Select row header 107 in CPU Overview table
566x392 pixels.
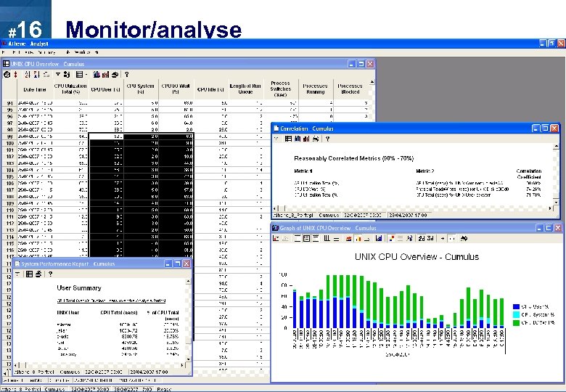click(9, 190)
